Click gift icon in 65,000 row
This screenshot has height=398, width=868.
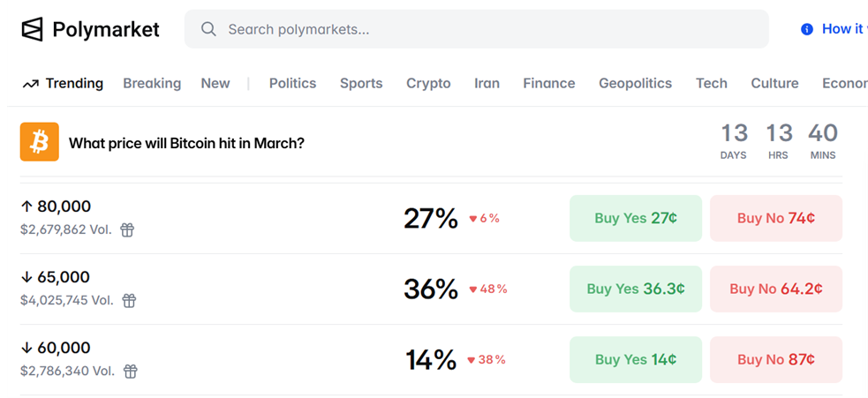[x=129, y=301]
